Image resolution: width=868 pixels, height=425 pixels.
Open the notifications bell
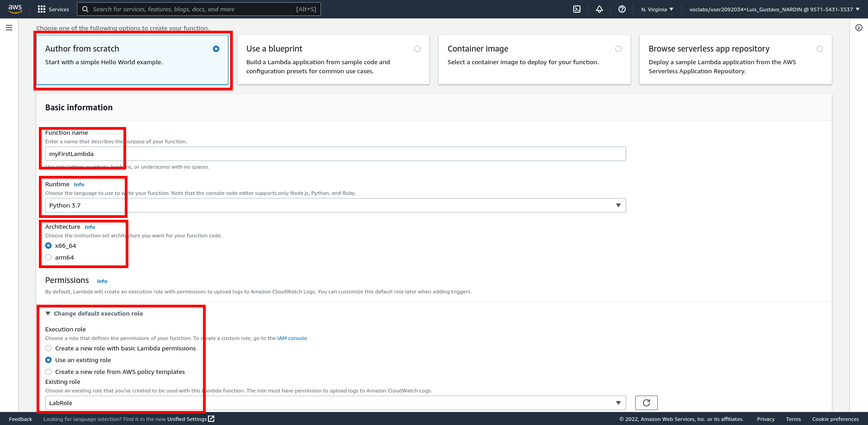click(599, 9)
